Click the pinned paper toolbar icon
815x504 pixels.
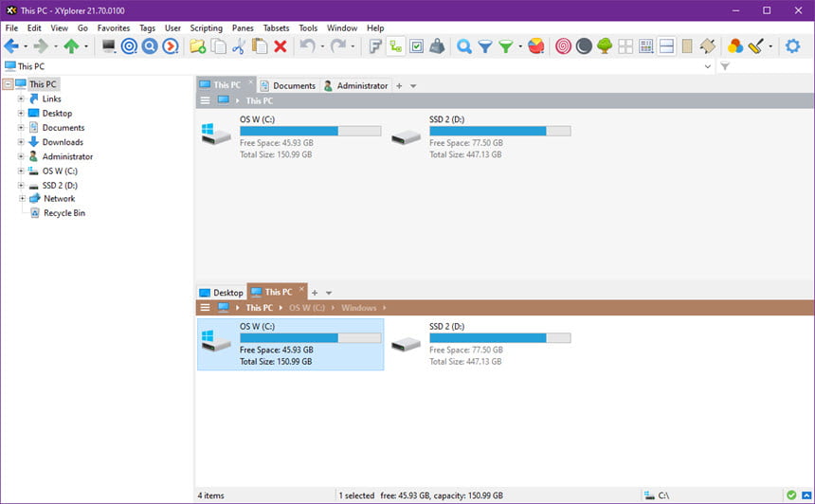point(707,46)
